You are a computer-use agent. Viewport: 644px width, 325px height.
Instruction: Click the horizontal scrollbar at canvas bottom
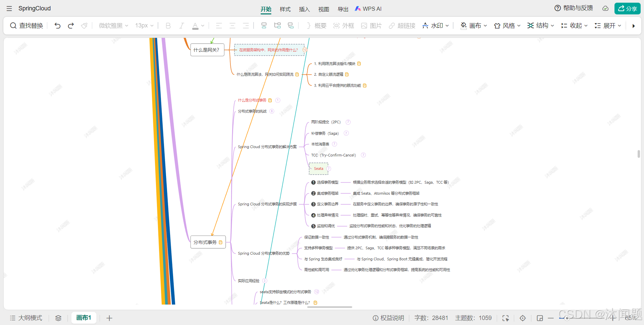point(329,307)
